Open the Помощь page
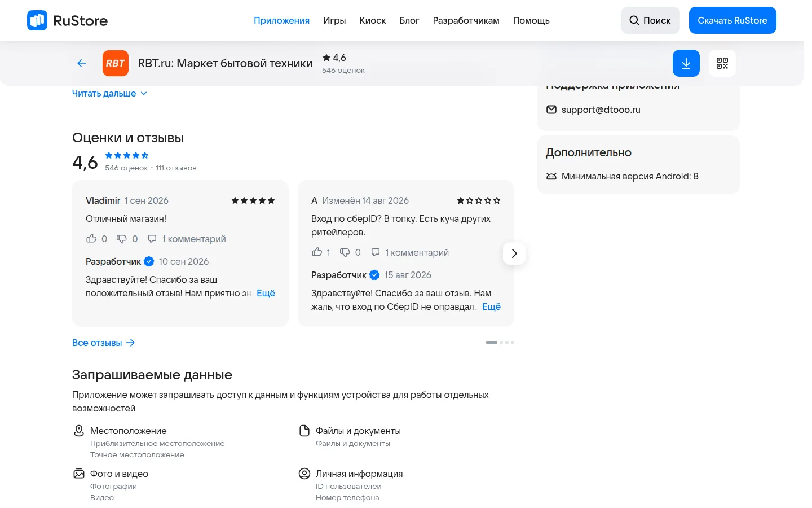Image resolution: width=812 pixels, height=508 pixels. 531,20
